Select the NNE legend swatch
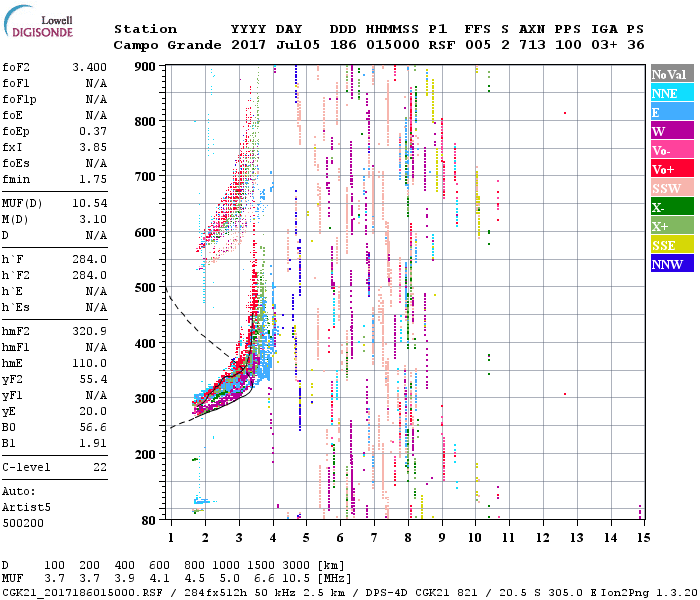This screenshot has height=600, width=700. (672, 93)
